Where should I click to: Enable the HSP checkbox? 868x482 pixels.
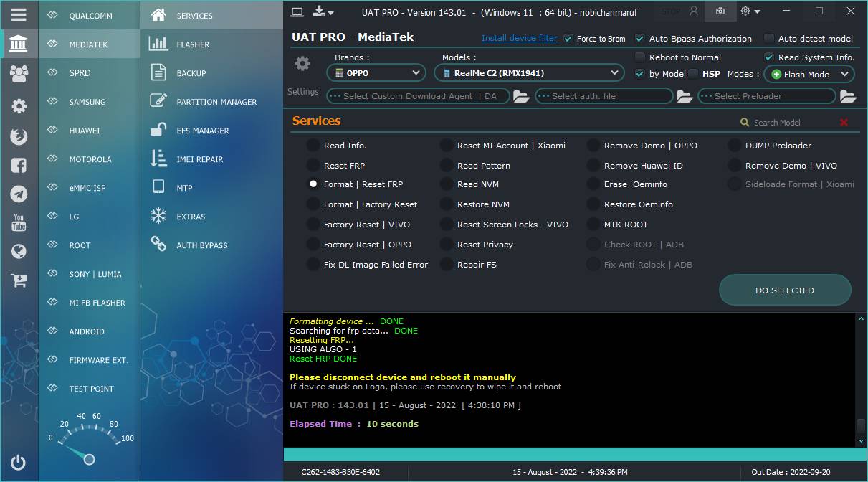(x=693, y=74)
